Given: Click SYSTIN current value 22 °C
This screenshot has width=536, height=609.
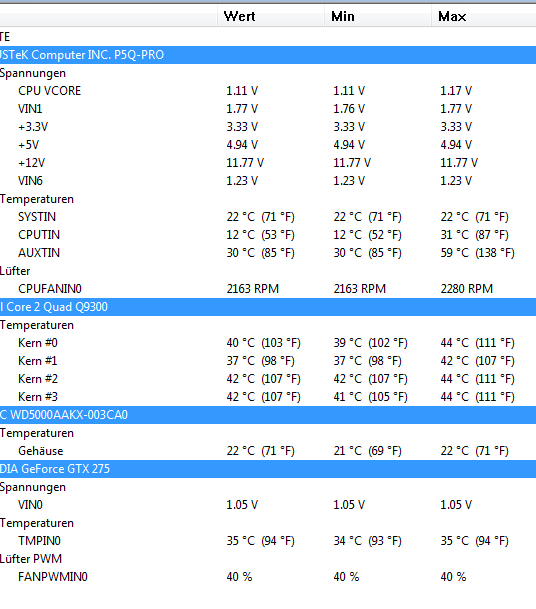Looking at the screenshot, I should 261,217.
